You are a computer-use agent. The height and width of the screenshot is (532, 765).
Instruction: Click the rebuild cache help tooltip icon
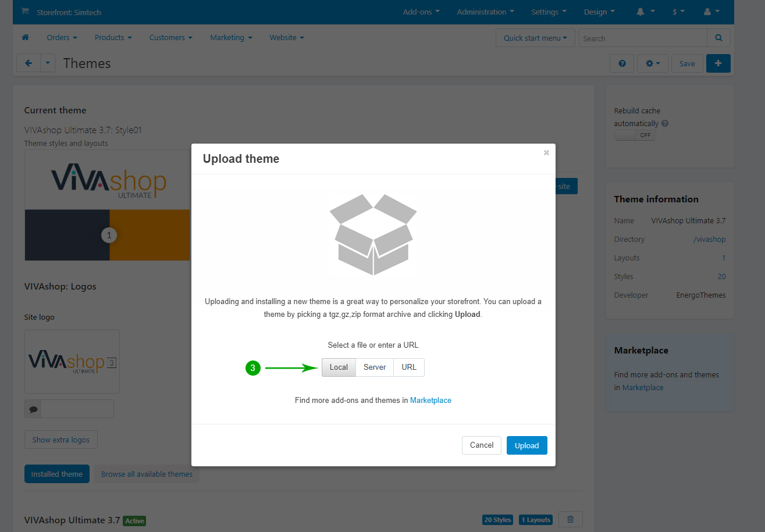tap(665, 123)
